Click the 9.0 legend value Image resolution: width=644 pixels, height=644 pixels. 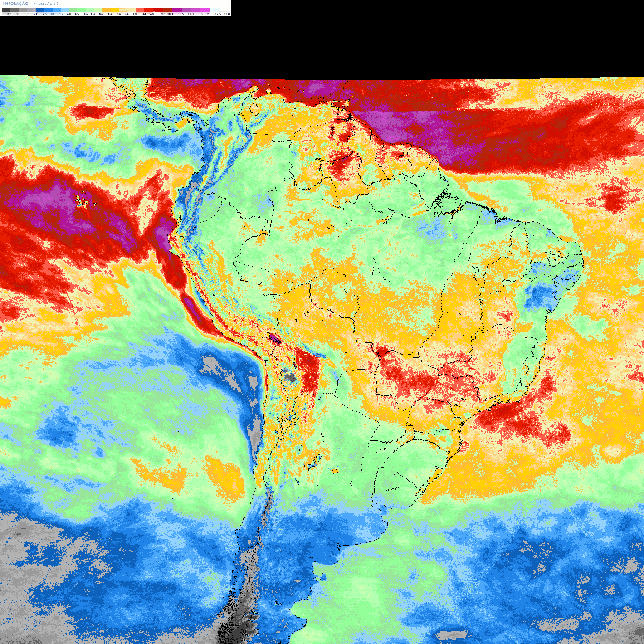click(152, 14)
